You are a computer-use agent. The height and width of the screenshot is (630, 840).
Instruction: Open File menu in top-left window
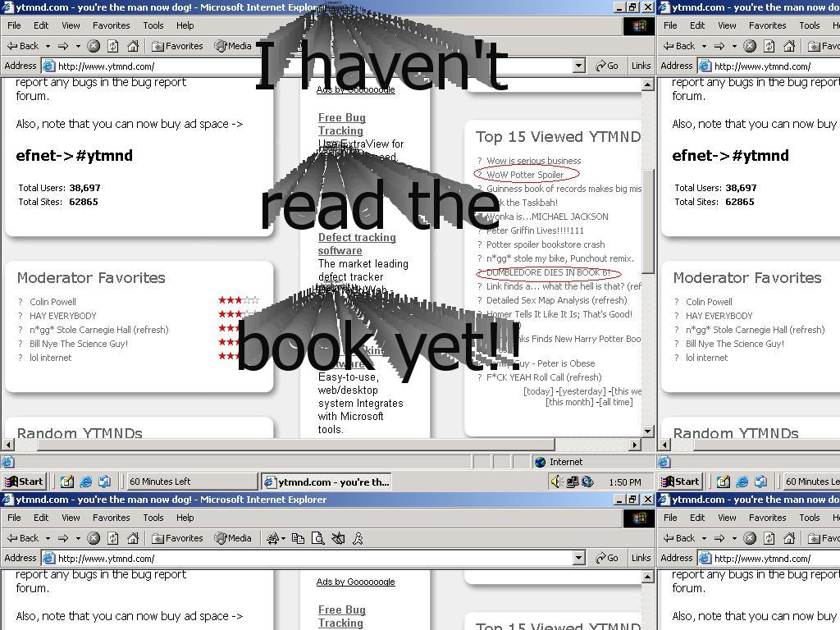(x=15, y=25)
